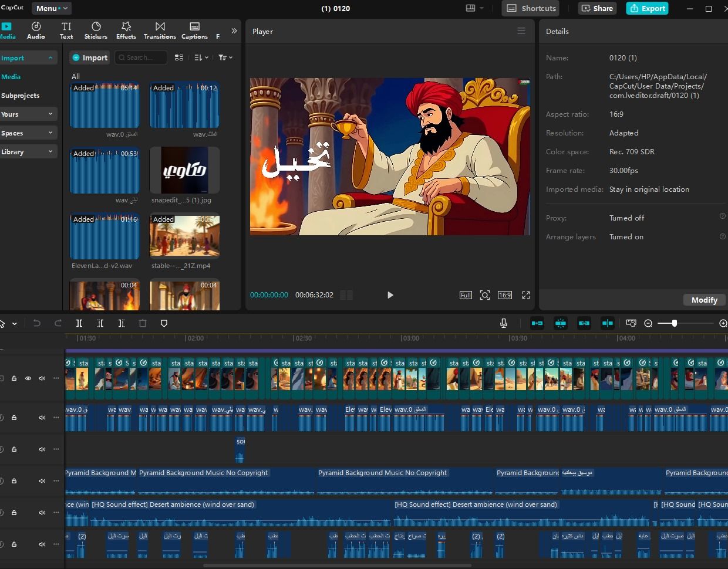Click the Delete right trim icon
The image size is (728, 569).
[122, 323]
